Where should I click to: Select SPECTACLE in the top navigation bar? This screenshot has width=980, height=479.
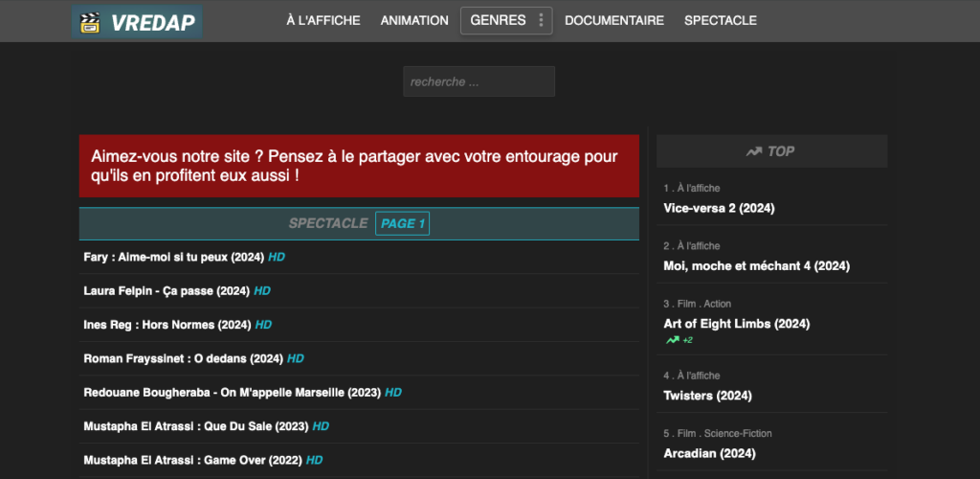721,20
